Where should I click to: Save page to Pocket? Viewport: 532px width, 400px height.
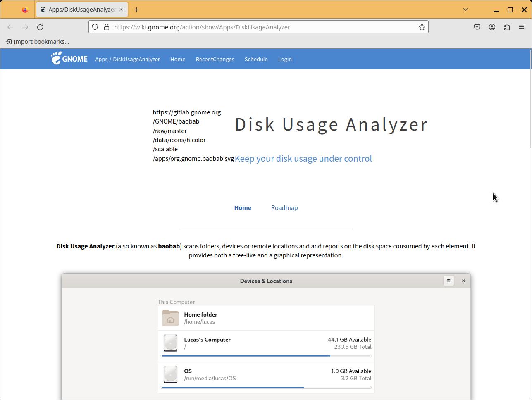point(477,27)
